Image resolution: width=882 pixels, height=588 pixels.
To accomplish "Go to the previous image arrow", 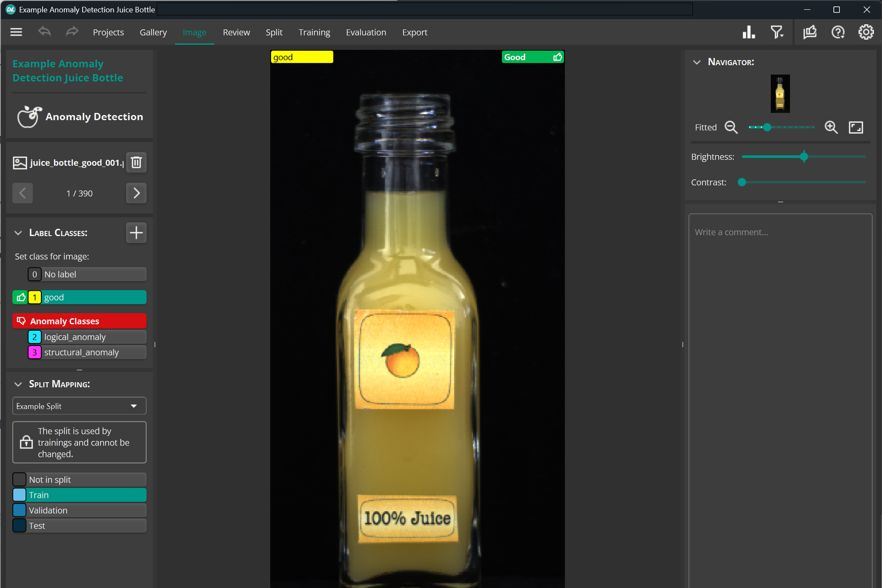I will (23, 193).
